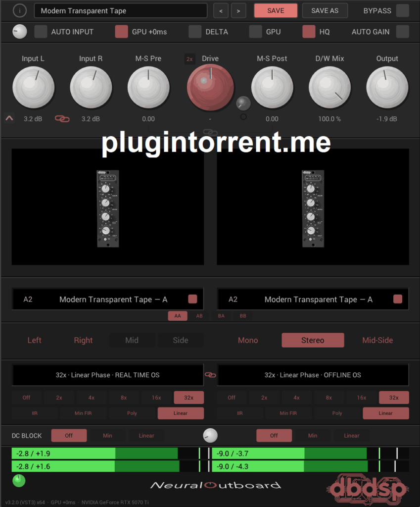The image size is (420, 507).
Task: Click the gray knob in DC BLOCK row
Action: (x=210, y=435)
